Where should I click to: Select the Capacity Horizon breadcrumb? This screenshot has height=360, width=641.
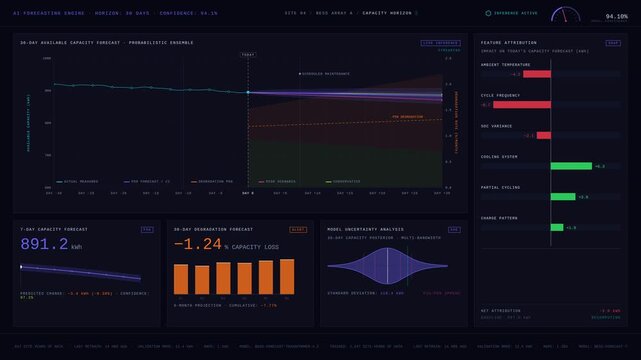387,13
